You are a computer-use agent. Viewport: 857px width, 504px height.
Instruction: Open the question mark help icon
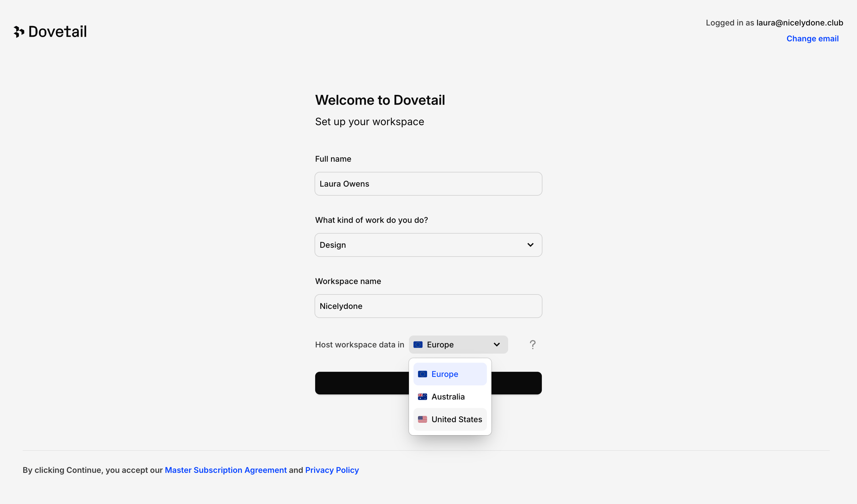pos(532,344)
